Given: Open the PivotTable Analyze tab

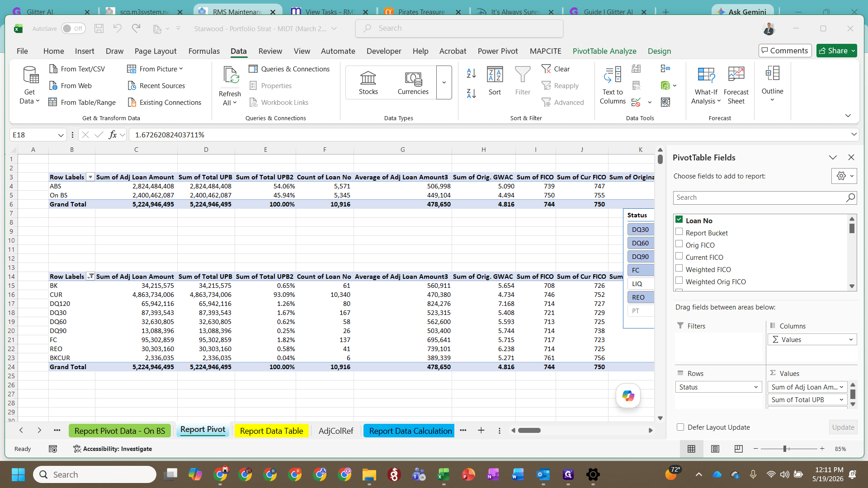Looking at the screenshot, I should point(604,51).
